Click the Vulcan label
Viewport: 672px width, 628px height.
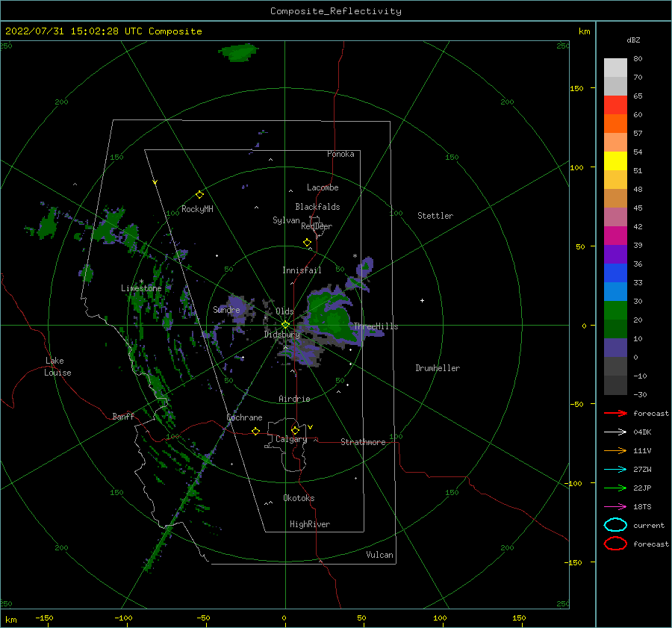click(x=380, y=555)
